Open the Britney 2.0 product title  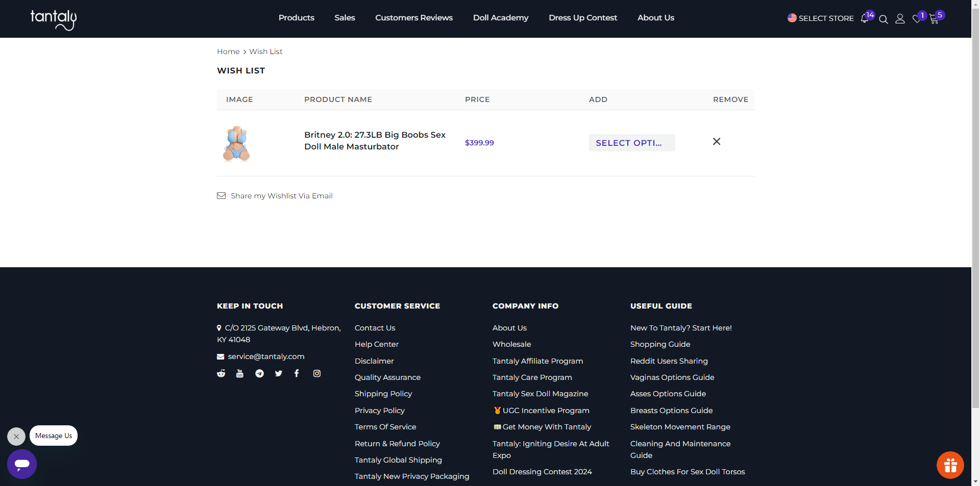tap(375, 141)
